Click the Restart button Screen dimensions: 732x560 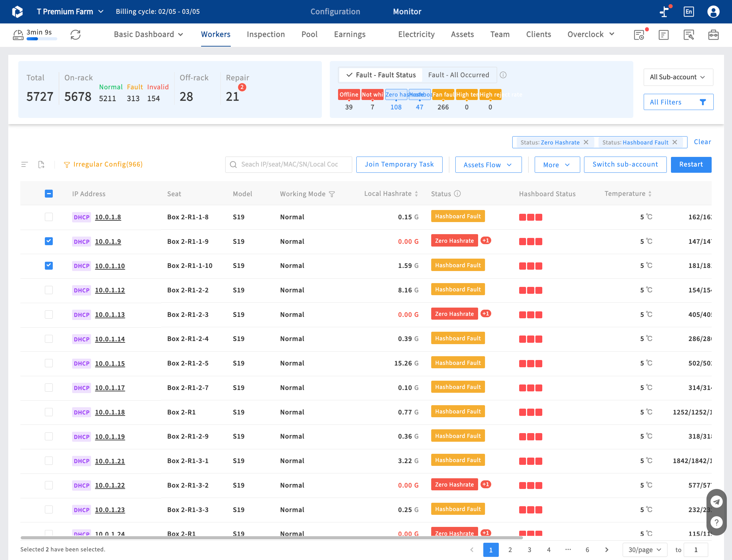pos(691,164)
